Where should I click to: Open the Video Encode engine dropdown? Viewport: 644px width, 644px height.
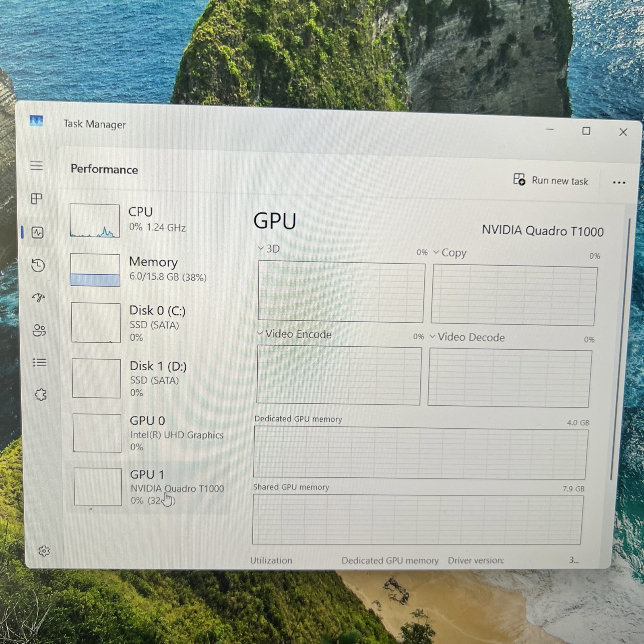click(260, 333)
